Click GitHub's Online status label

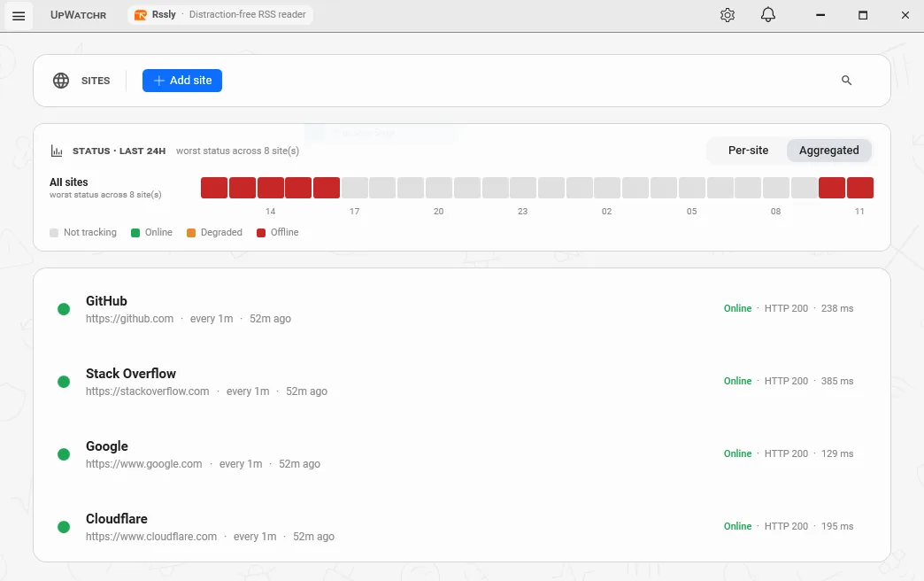pyautogui.click(x=737, y=308)
